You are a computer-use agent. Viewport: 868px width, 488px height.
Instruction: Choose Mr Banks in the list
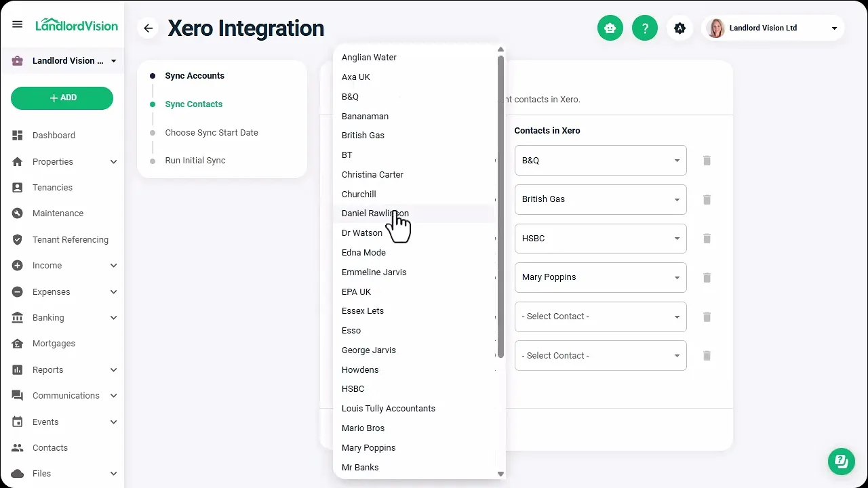tap(416, 468)
